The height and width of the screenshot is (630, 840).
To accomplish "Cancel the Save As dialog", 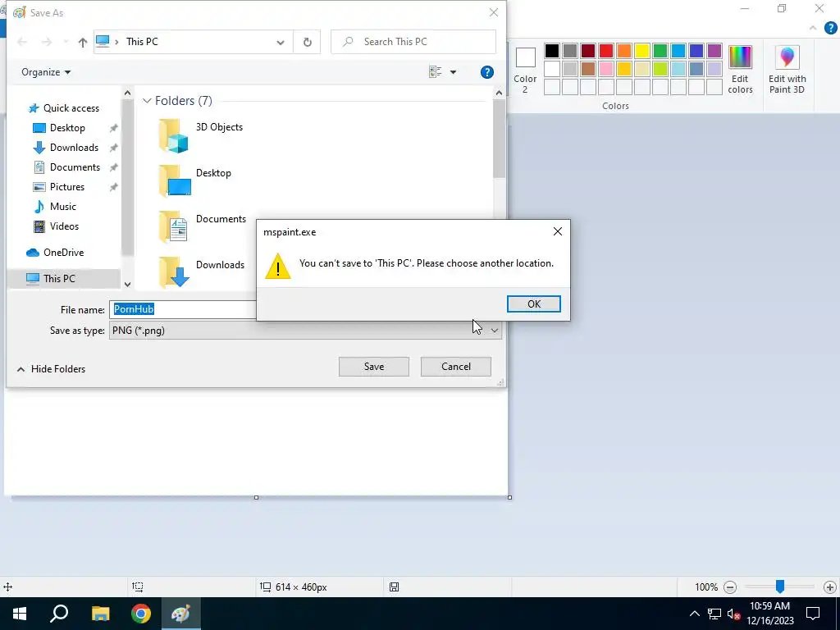I will (455, 367).
